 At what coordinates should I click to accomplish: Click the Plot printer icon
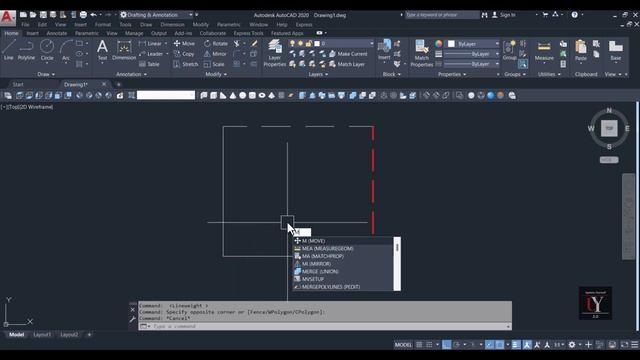tap(83, 15)
